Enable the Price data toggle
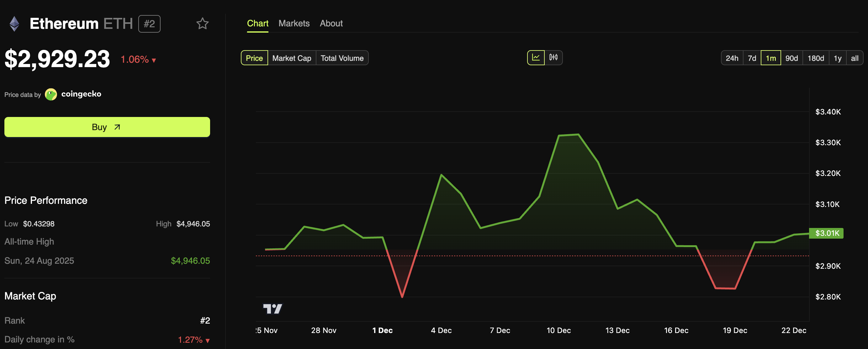The image size is (868, 349). [x=254, y=58]
